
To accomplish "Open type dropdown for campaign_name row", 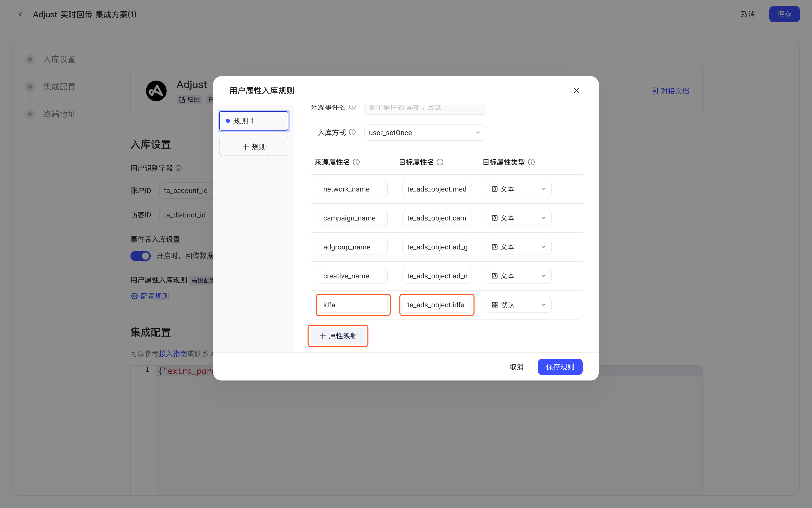I will 519,218.
